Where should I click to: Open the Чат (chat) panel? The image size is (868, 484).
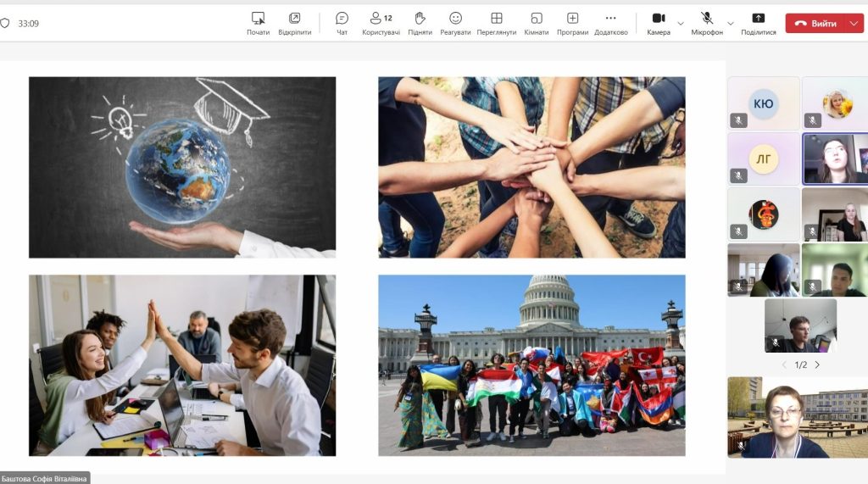(x=342, y=23)
